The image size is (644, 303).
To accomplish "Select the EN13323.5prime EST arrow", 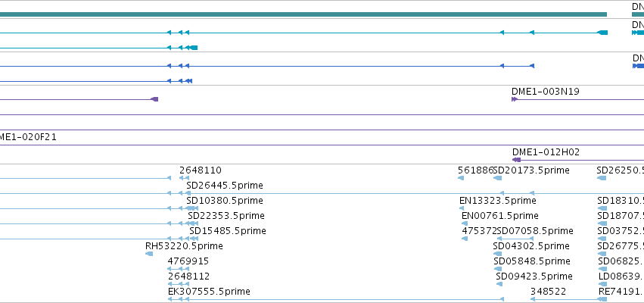I will 462,208.
